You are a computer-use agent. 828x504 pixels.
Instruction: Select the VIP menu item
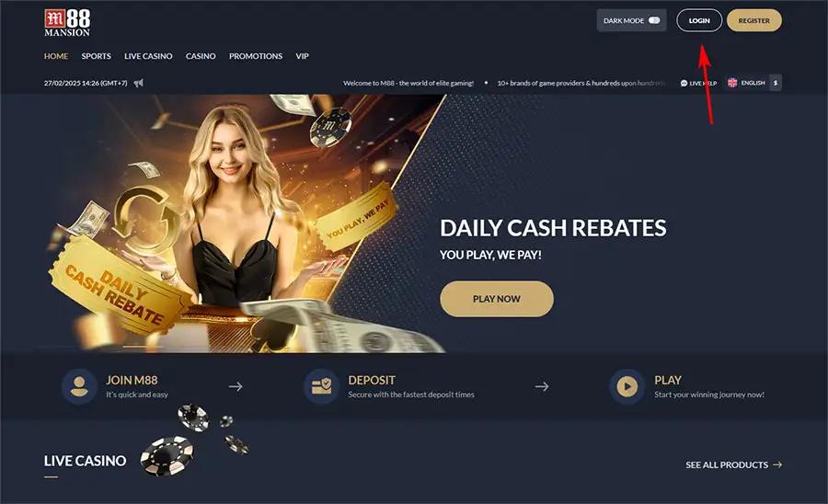302,56
